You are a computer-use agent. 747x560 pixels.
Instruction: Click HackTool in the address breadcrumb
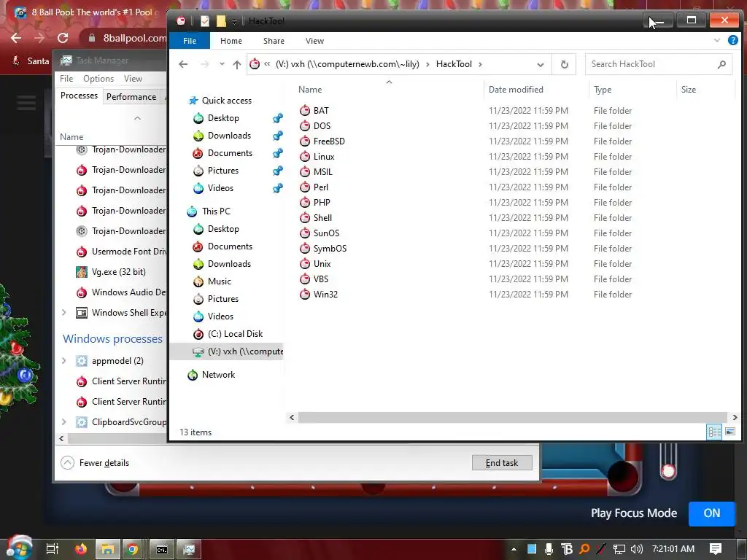tap(454, 64)
